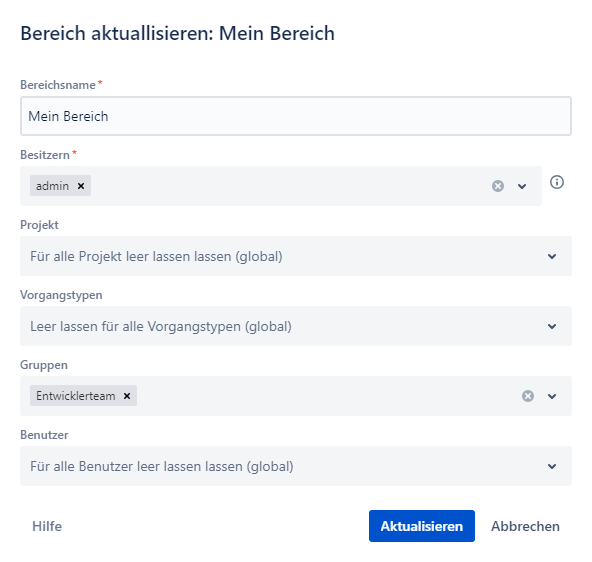Open the Projekt dropdown chevron
This screenshot has height=562, width=592.
[x=552, y=257]
